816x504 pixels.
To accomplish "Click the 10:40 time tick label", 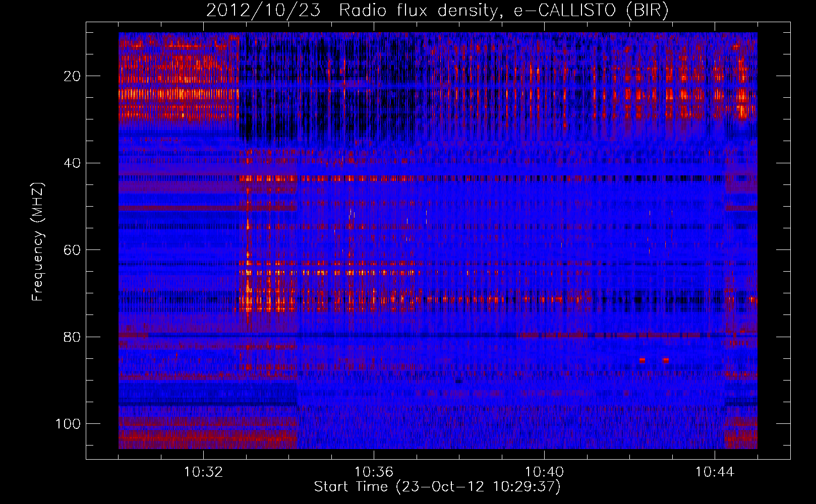I will click(x=544, y=472).
